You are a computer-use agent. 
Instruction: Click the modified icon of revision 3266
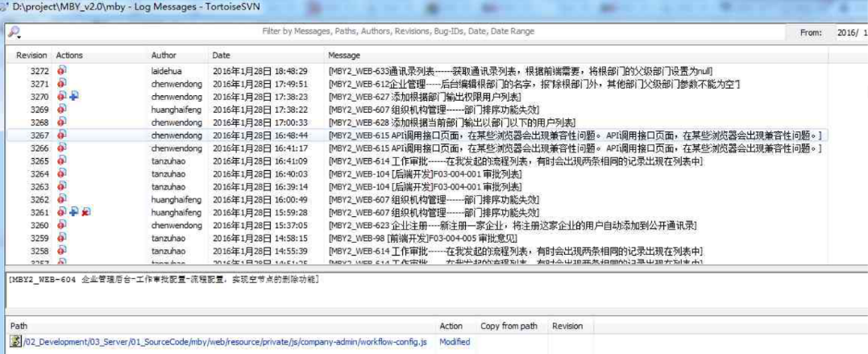(62, 148)
